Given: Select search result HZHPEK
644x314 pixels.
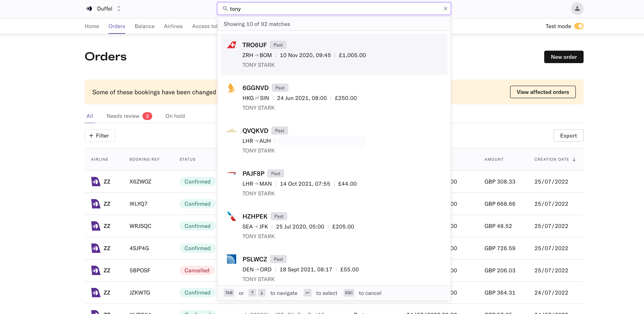Looking at the screenshot, I should [x=334, y=226].
